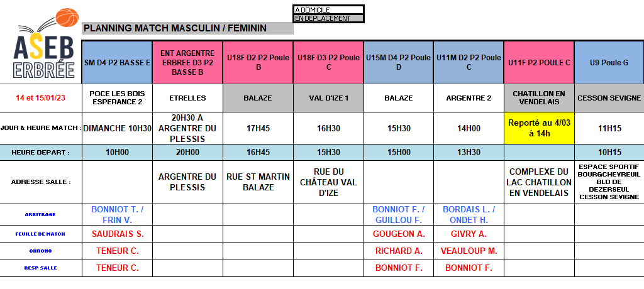This screenshot has width=644, height=289.
Task: Click the CESSON SEVIGNE opponent cell
Action: point(609,98)
